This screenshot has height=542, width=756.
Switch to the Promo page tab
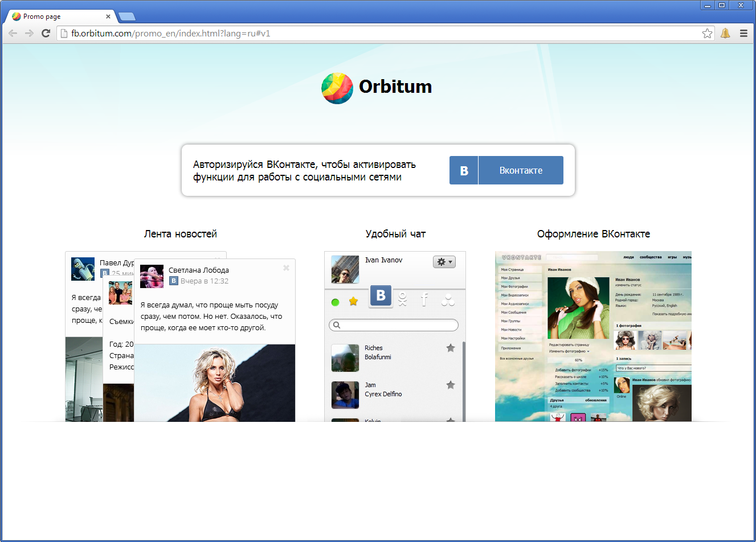(x=60, y=17)
